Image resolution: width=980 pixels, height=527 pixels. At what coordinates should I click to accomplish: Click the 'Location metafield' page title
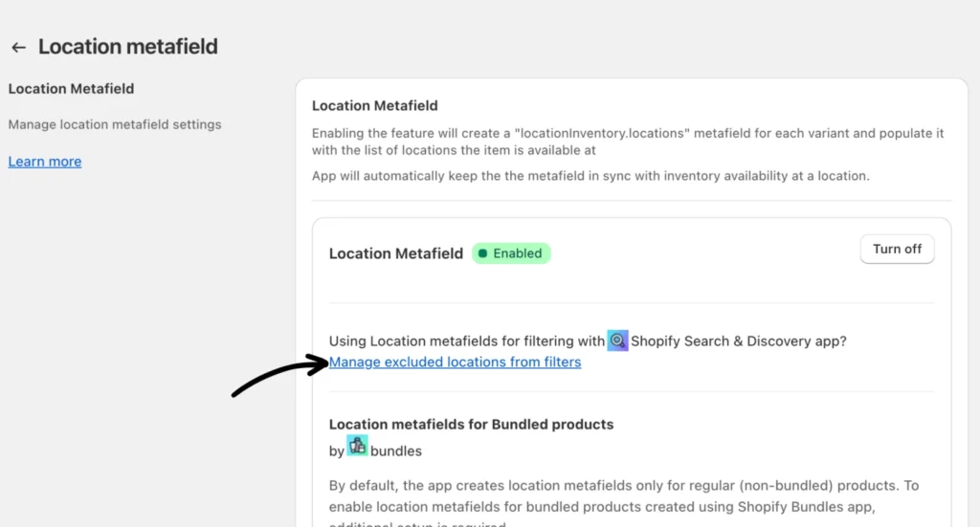click(127, 46)
